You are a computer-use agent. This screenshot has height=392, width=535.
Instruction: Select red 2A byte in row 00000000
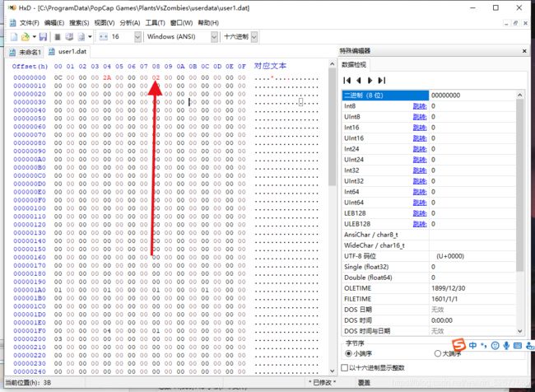[x=107, y=77]
